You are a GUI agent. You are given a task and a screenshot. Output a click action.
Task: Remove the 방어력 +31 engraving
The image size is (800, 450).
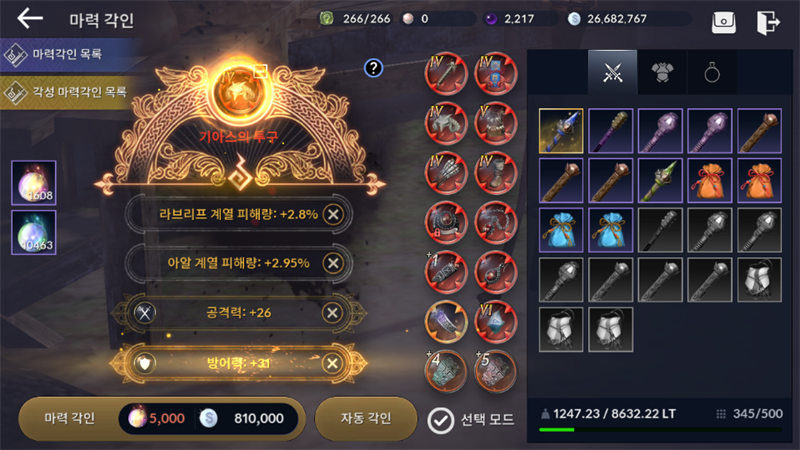[332, 363]
